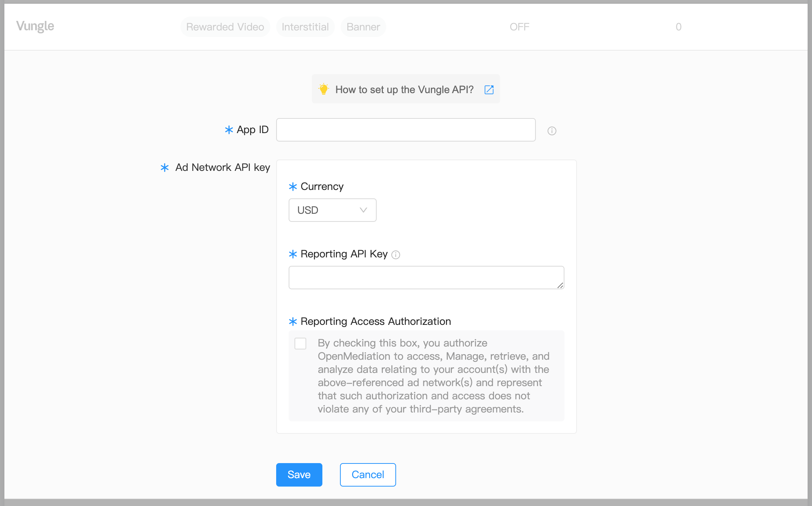Click the authorization agreement text paragraph
Screen dimensions: 812x506
point(434,376)
